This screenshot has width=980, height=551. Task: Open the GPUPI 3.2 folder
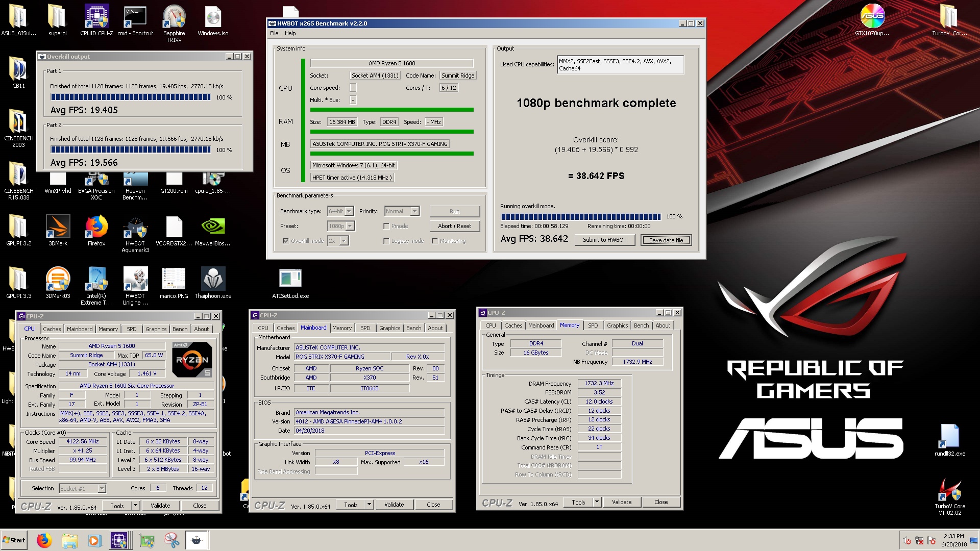[x=18, y=230]
